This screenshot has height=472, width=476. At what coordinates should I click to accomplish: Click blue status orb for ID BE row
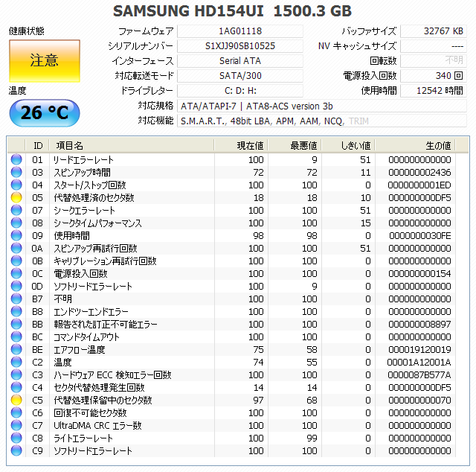pyautogui.click(x=16, y=349)
